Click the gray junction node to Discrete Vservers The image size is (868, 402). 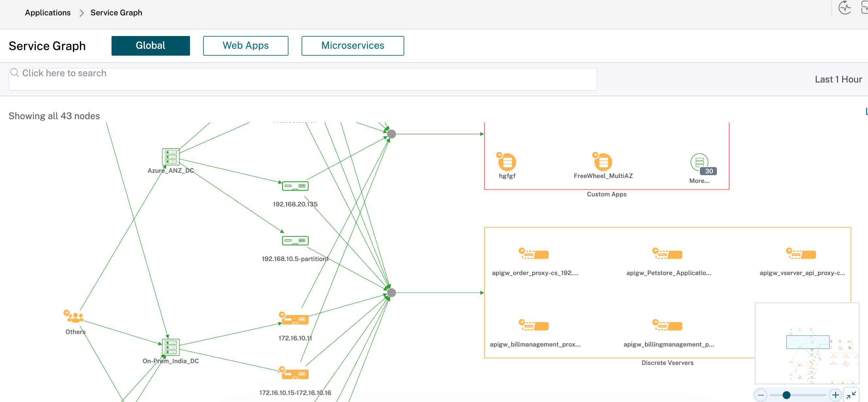click(x=391, y=293)
